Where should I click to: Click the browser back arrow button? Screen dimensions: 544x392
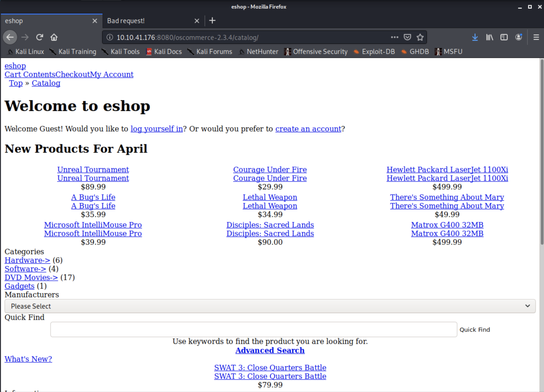click(x=10, y=37)
